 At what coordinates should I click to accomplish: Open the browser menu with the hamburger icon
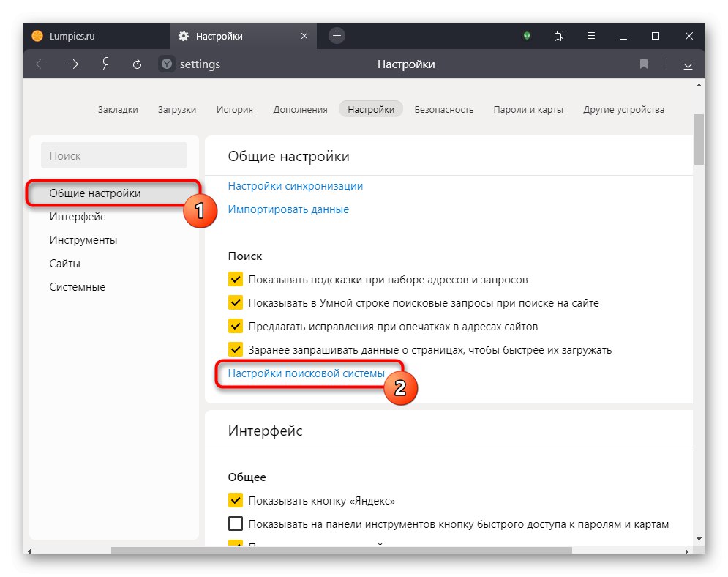pos(591,36)
